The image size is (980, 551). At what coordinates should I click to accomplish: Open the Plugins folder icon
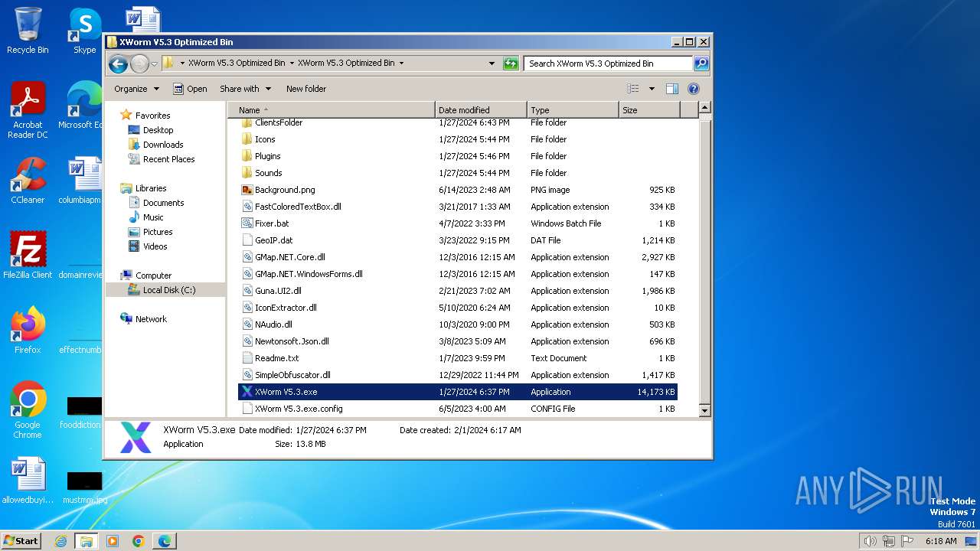[247, 156]
